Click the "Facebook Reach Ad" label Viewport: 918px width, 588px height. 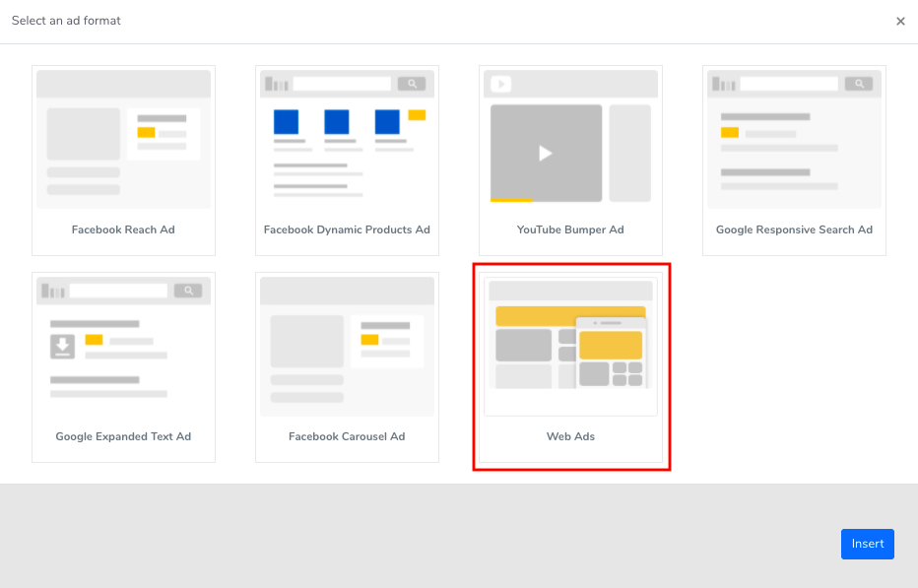tap(123, 229)
